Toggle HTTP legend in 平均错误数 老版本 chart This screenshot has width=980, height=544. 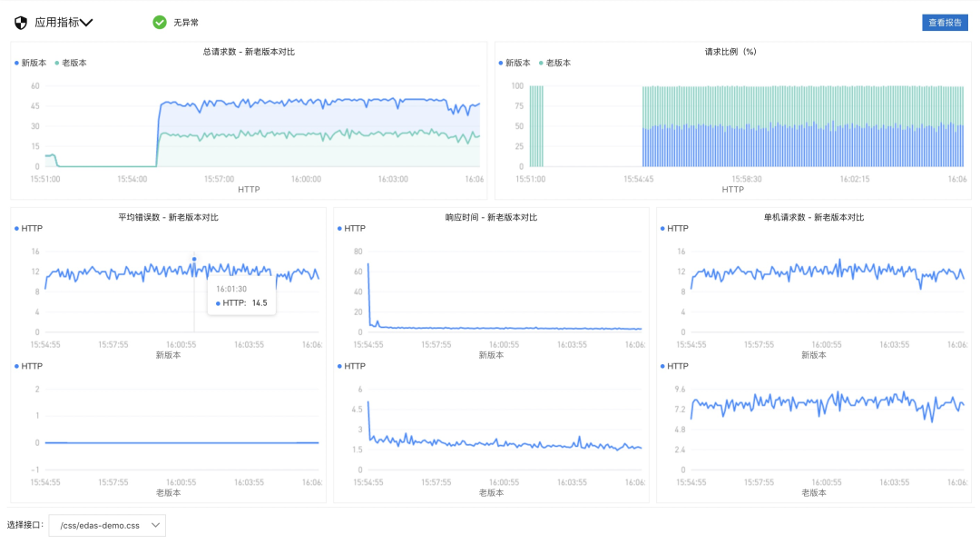coord(29,366)
